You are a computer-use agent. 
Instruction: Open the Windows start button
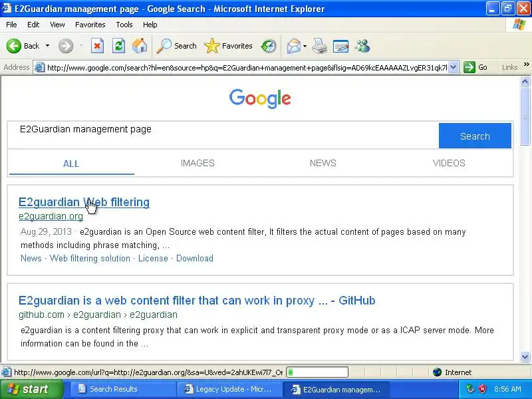click(32, 389)
